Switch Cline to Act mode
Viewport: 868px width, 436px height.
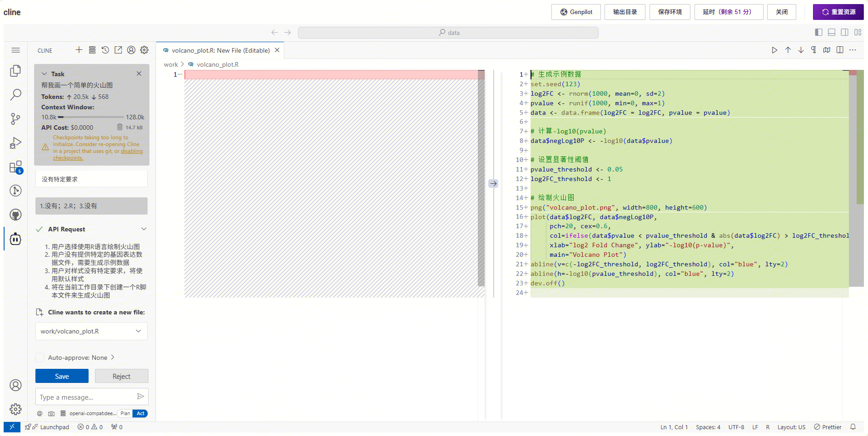point(140,414)
